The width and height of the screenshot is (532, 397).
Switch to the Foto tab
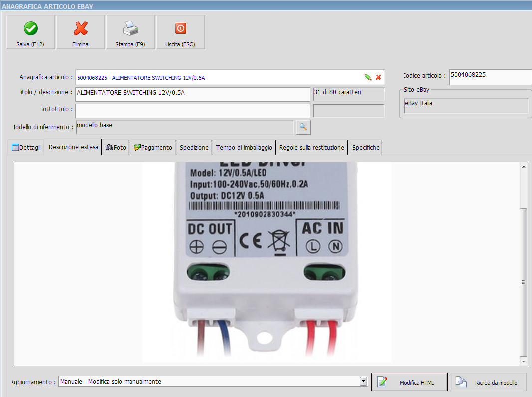click(116, 147)
